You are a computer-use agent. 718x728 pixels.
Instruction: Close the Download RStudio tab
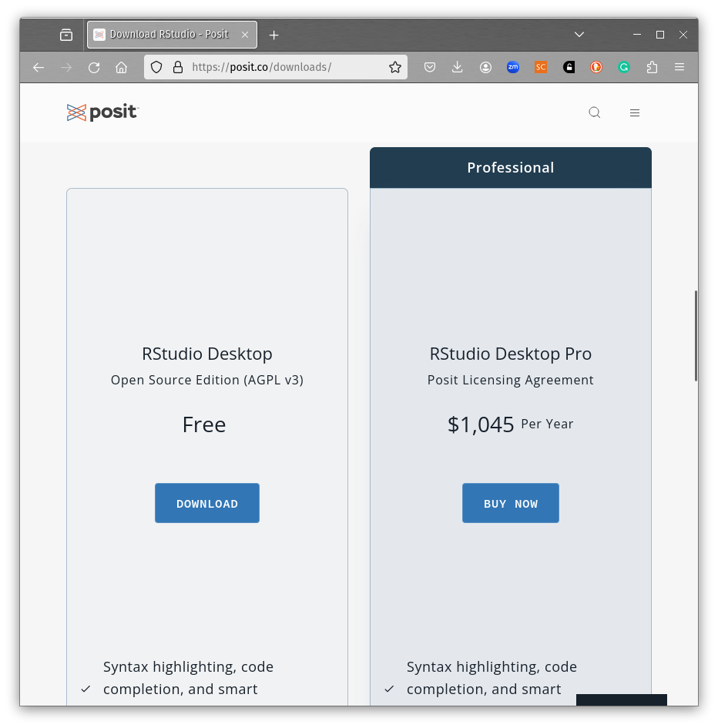point(245,35)
